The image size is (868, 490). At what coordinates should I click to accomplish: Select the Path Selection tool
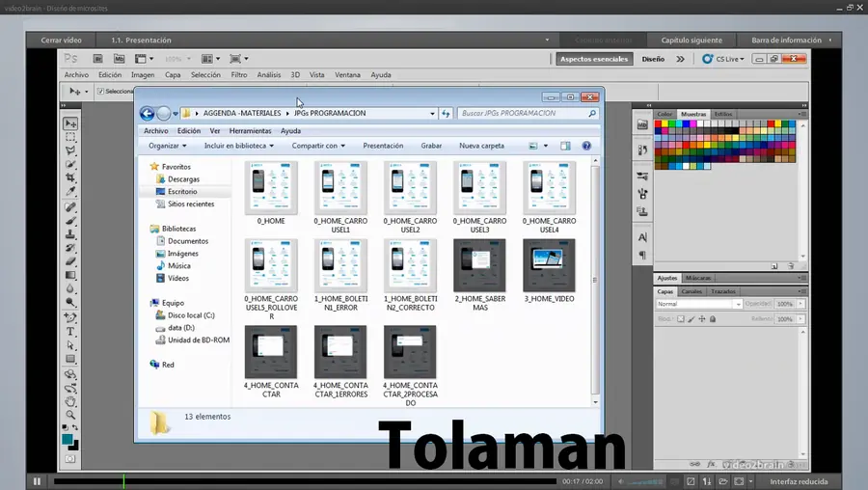click(x=70, y=345)
